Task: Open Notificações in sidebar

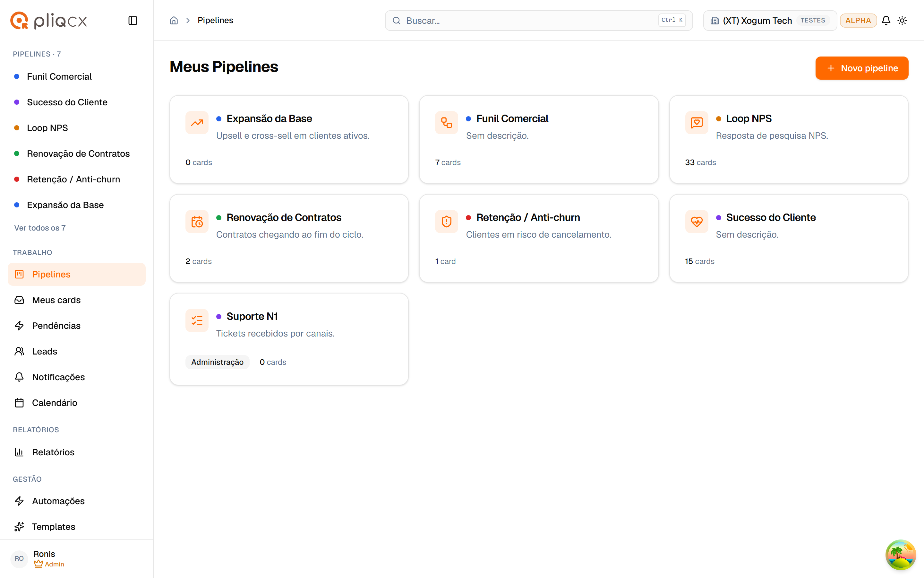Action: (x=77, y=377)
